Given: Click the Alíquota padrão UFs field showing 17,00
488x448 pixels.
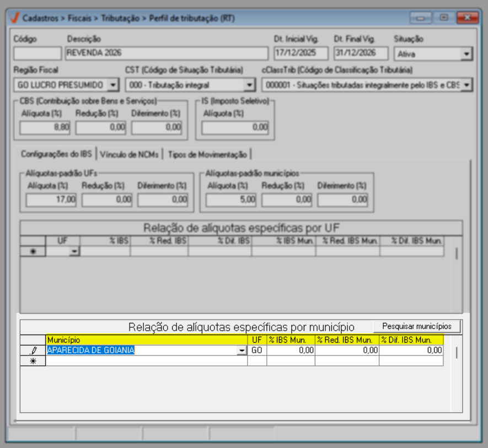Looking at the screenshot, I should (x=51, y=200).
